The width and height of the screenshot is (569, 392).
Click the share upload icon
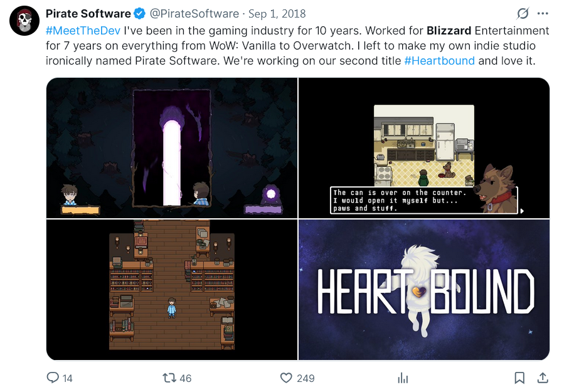tap(543, 378)
